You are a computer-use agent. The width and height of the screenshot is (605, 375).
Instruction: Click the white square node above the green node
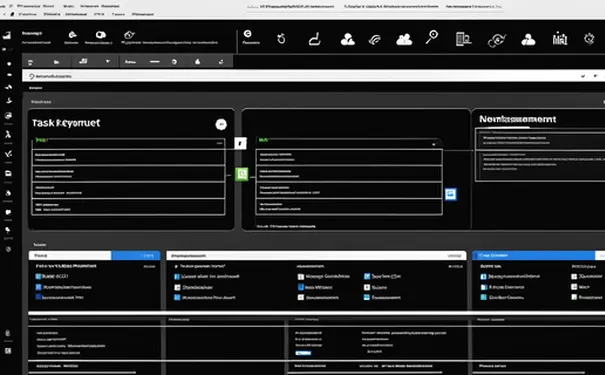pos(240,144)
